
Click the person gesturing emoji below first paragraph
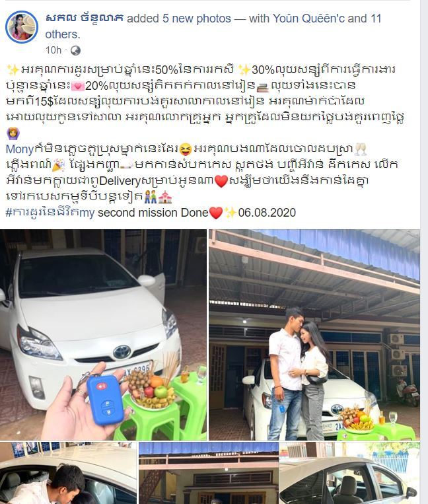click(x=13, y=133)
